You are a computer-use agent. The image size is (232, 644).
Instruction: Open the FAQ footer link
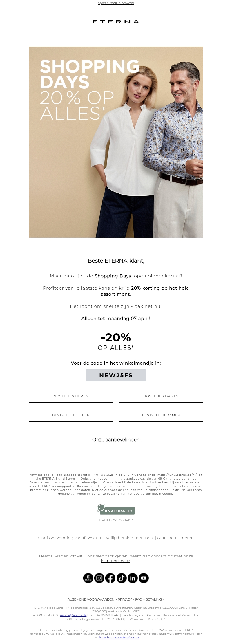[x=139, y=599]
